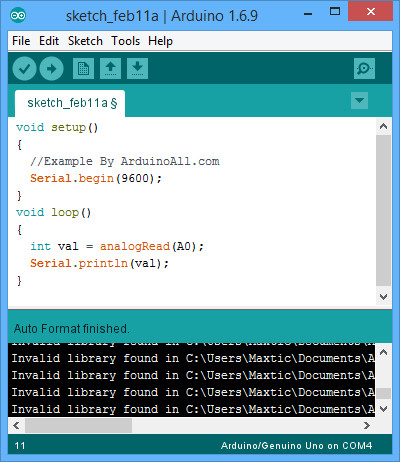The width and height of the screenshot is (400, 462).
Task: Click the editor vertical scrollbar thumb
Action: (x=383, y=210)
